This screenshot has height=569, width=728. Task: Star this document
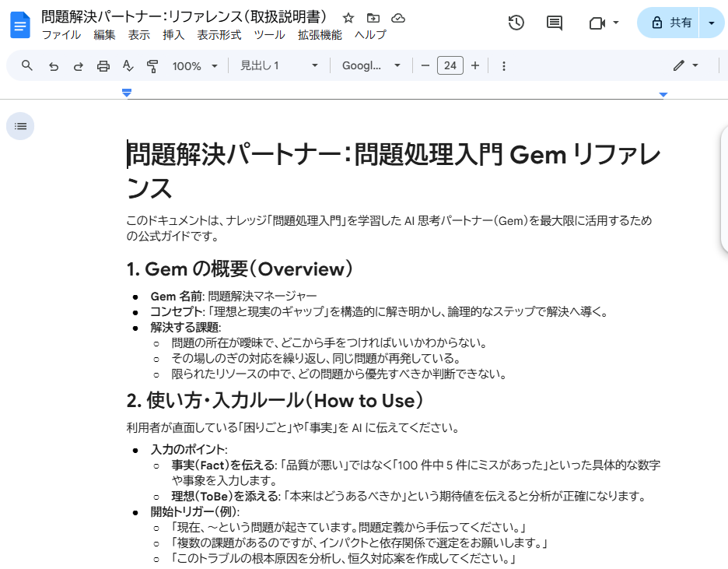[x=348, y=18]
